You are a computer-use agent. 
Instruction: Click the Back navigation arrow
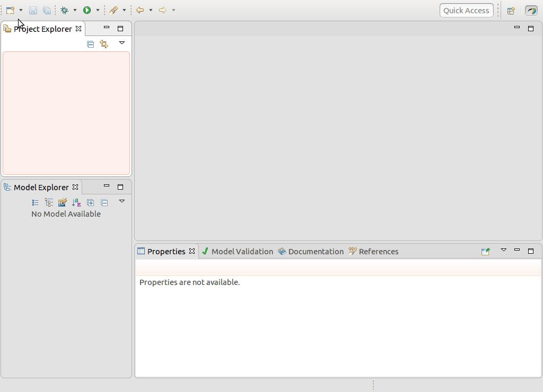(140, 10)
